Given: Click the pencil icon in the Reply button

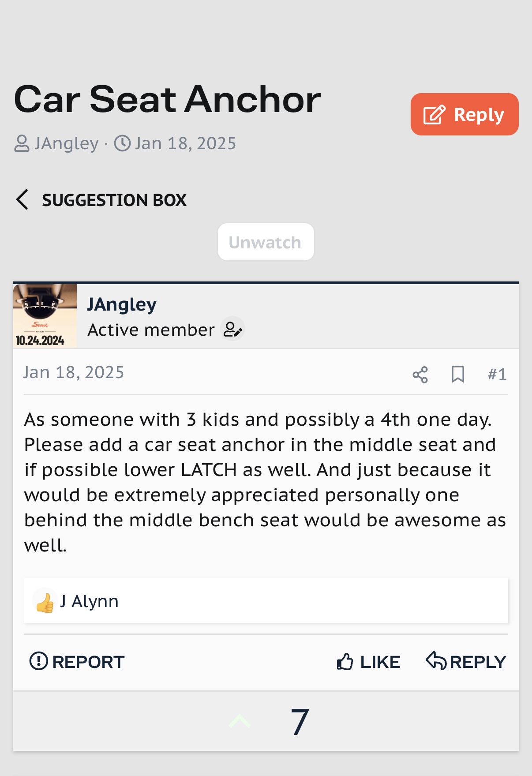Looking at the screenshot, I should 435,115.
